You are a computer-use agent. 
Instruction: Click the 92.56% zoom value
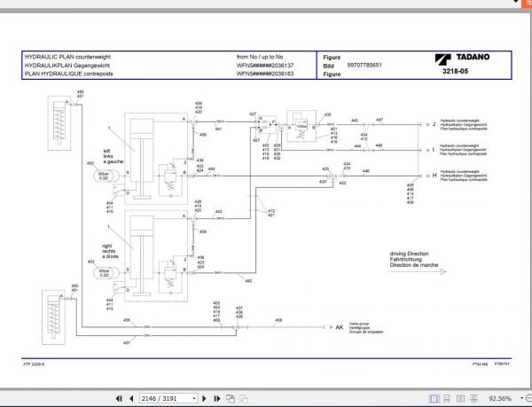(x=500, y=398)
